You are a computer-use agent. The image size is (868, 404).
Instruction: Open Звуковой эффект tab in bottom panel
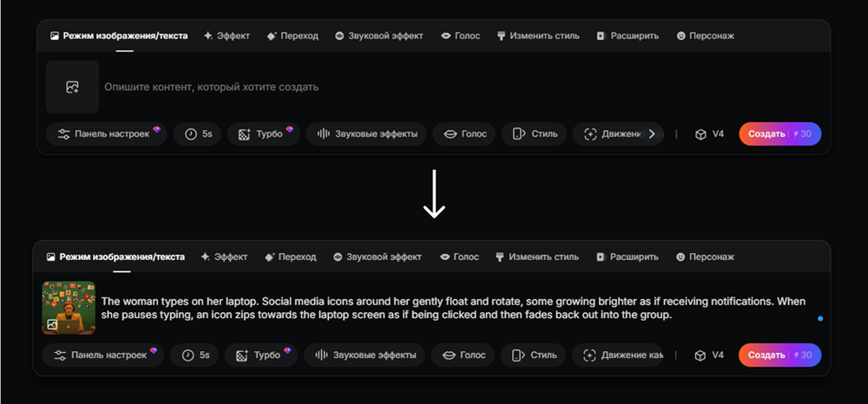pos(378,257)
